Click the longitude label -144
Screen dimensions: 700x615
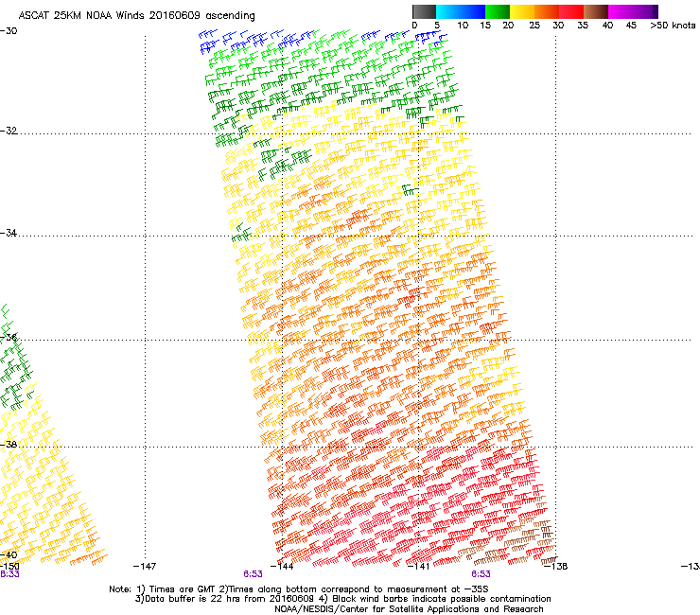[282, 567]
